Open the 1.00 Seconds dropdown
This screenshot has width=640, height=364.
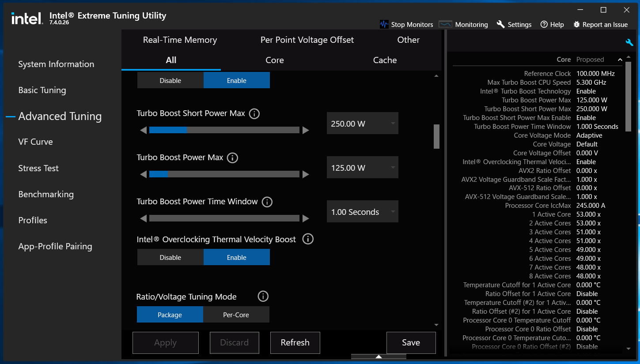(x=363, y=212)
